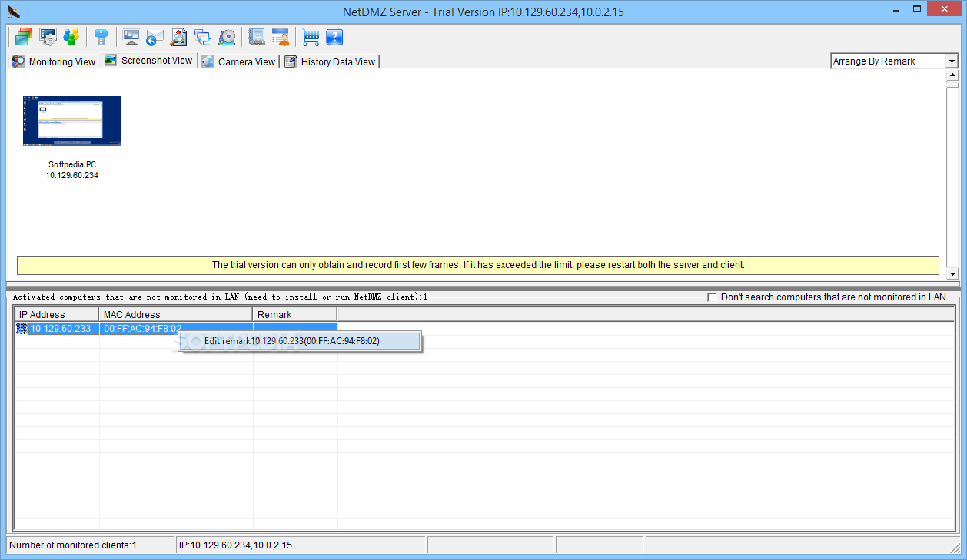Click computer icon beside 10.129.60.233

22,329
